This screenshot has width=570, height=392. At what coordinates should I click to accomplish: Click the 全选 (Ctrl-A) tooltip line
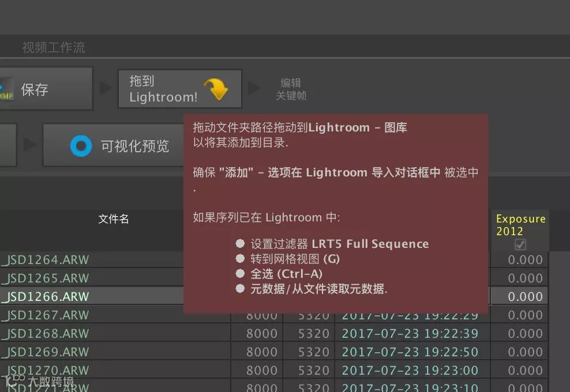point(287,274)
